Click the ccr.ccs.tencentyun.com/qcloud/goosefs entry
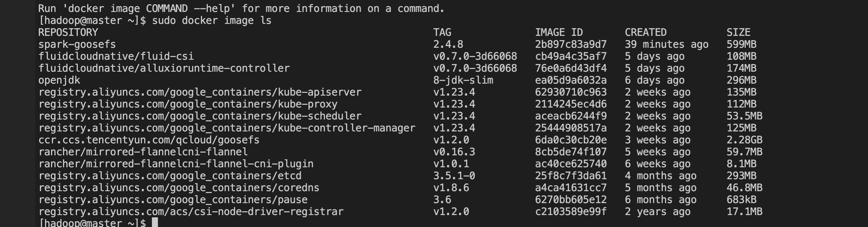This screenshot has width=868, height=227. tap(148, 140)
